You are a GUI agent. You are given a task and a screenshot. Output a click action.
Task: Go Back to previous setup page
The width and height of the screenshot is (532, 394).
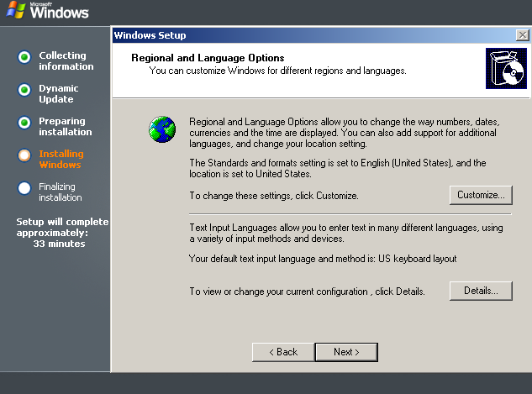coord(283,352)
